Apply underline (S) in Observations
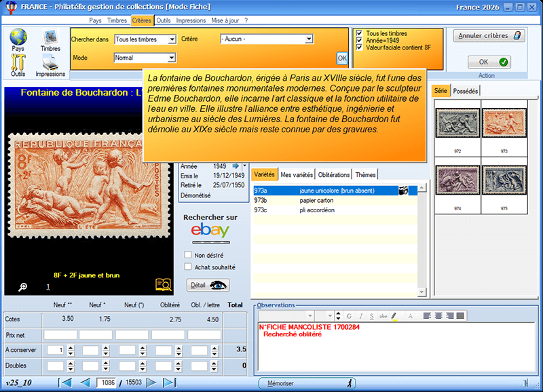This screenshot has width=543, height=392. click(x=371, y=316)
